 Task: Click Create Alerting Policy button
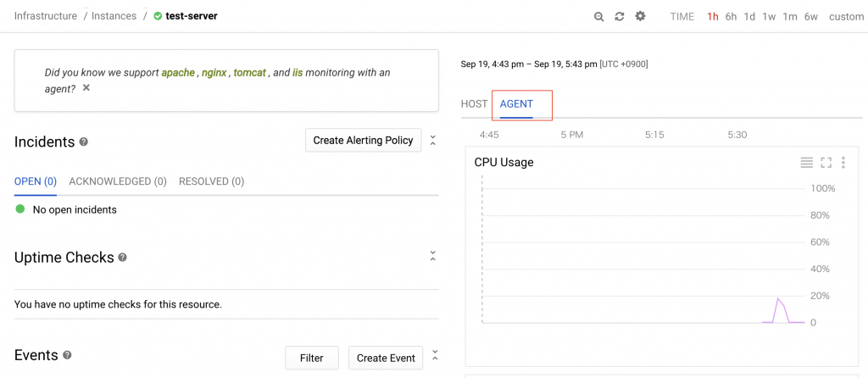click(x=363, y=141)
